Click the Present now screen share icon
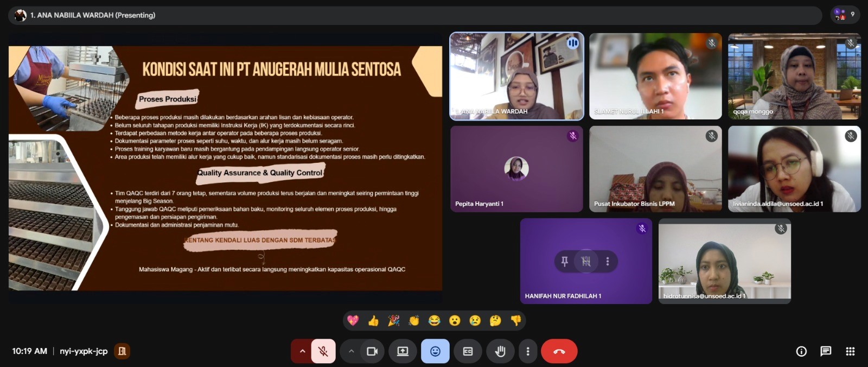This screenshot has height=367, width=868. [x=403, y=351]
